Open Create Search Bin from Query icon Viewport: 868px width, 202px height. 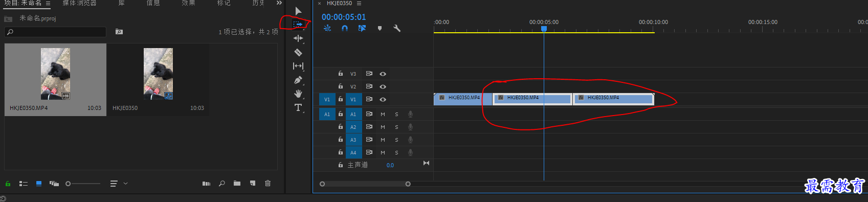(x=119, y=32)
